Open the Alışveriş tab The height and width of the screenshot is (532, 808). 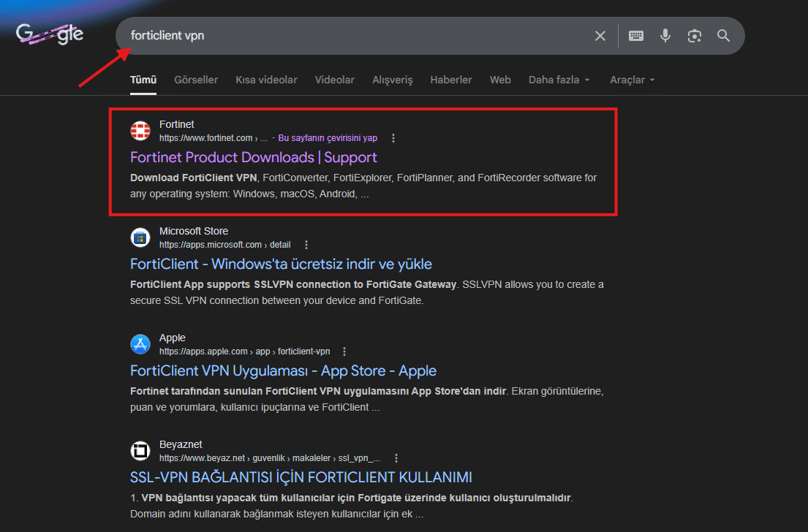pos(393,80)
